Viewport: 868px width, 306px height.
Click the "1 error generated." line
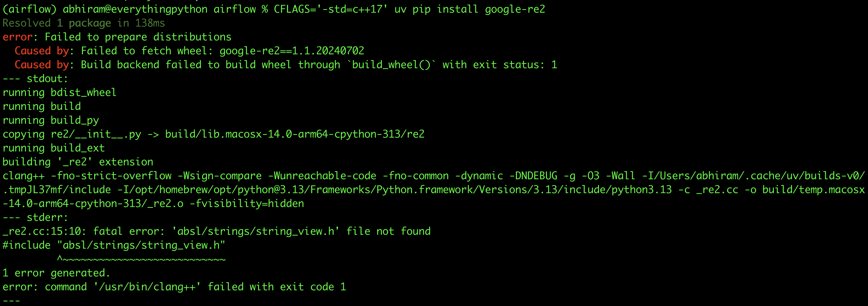pos(56,273)
